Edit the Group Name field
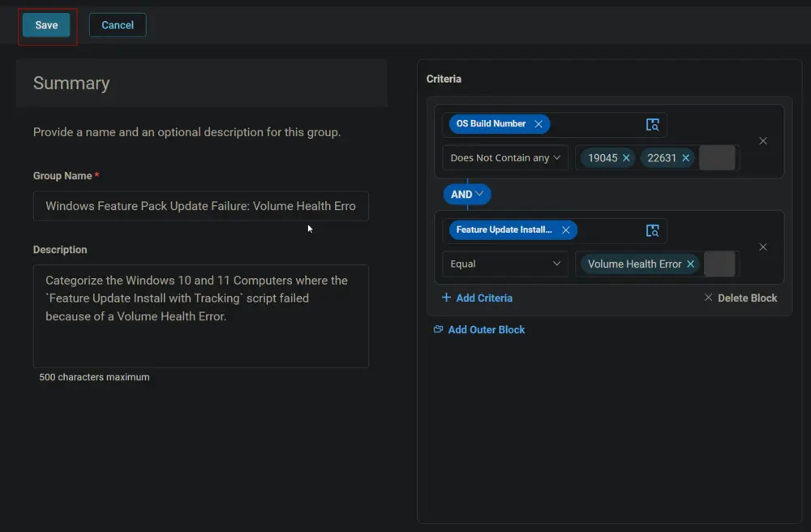Image resolution: width=811 pixels, height=532 pixels. 200,206
